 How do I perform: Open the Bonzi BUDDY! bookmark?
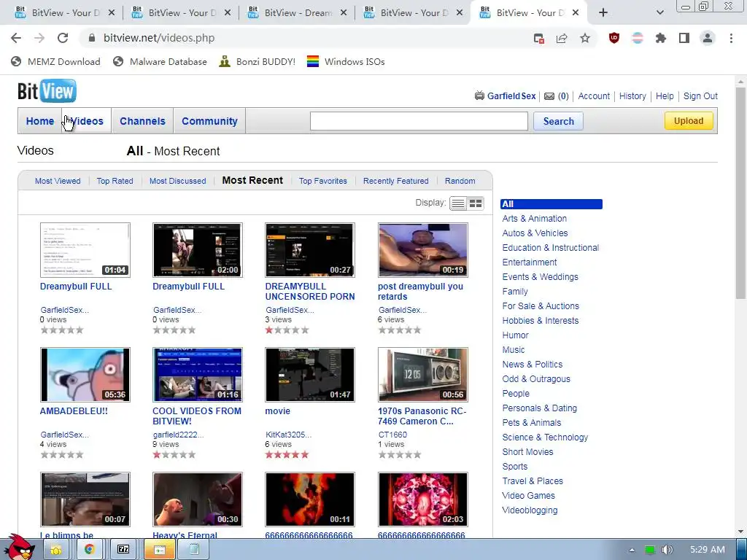tap(257, 61)
